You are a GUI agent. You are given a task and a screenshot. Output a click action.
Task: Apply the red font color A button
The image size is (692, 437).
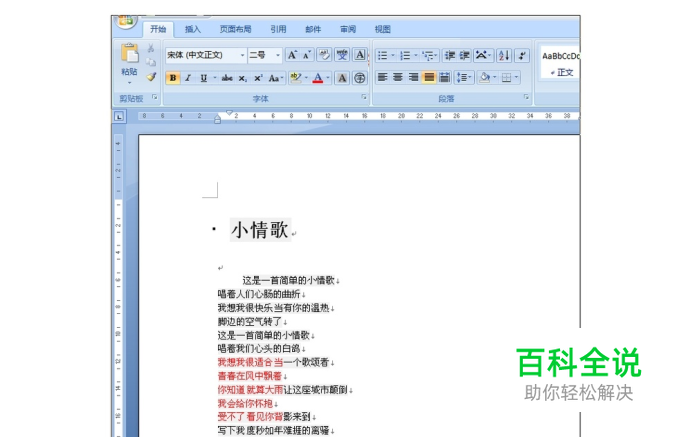(x=318, y=78)
